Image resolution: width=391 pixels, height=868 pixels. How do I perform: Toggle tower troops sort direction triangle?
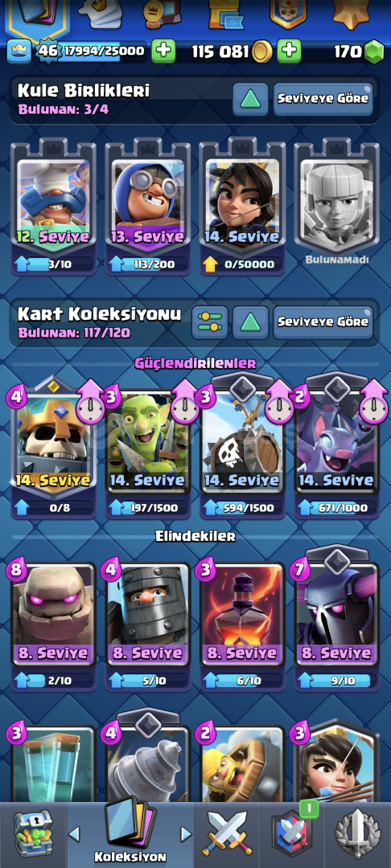[250, 99]
